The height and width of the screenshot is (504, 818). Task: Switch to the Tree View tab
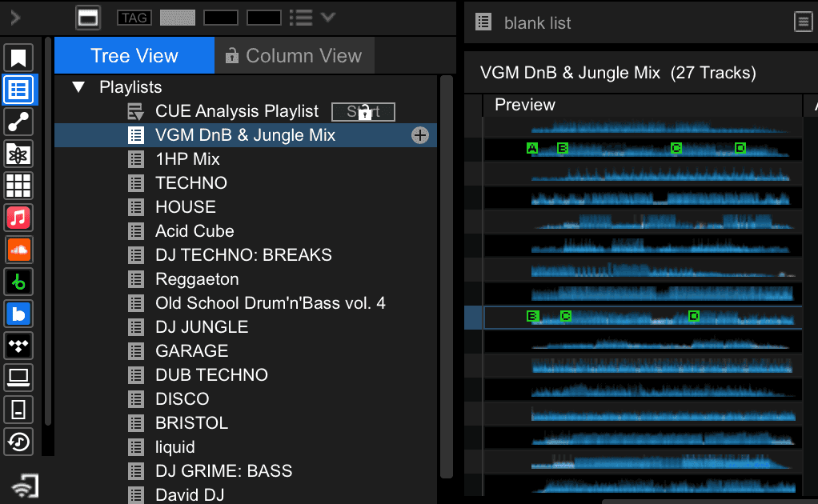[134, 56]
